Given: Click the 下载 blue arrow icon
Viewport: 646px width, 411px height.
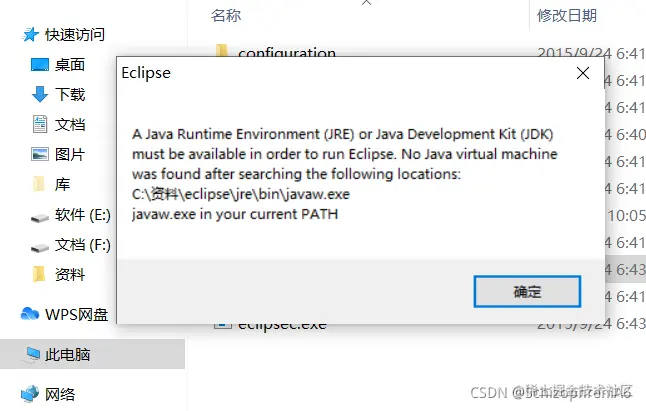Looking at the screenshot, I should [x=40, y=94].
